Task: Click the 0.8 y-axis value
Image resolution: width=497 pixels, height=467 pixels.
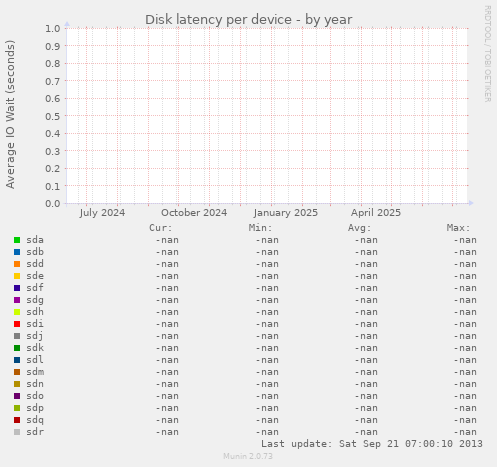Action: (53, 63)
